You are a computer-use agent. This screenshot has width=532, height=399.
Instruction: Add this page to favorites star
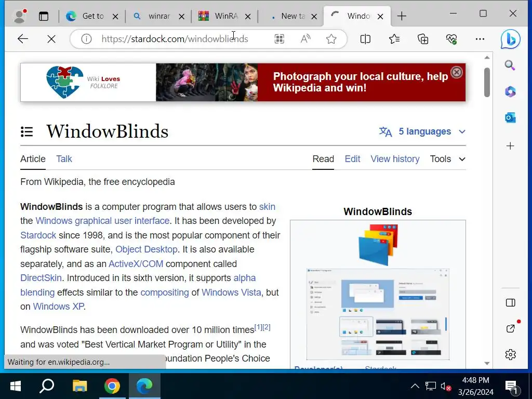[x=331, y=39]
